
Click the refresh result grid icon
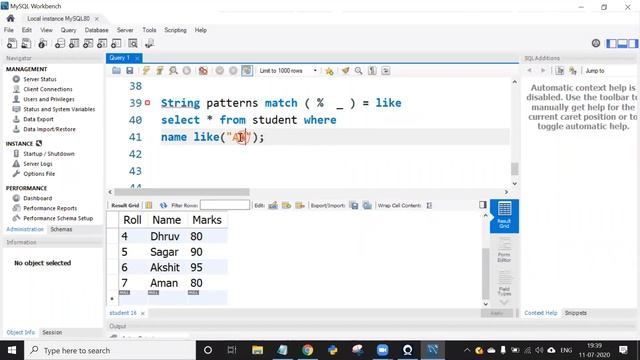click(163, 205)
